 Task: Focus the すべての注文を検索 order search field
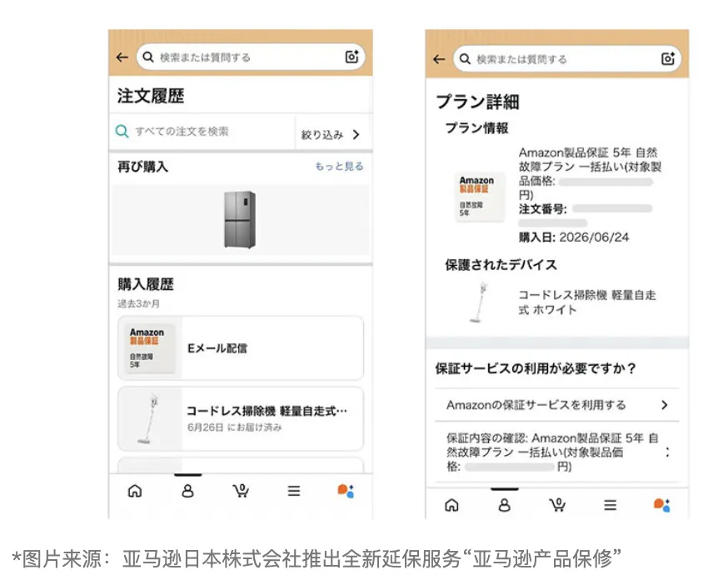click(202, 132)
